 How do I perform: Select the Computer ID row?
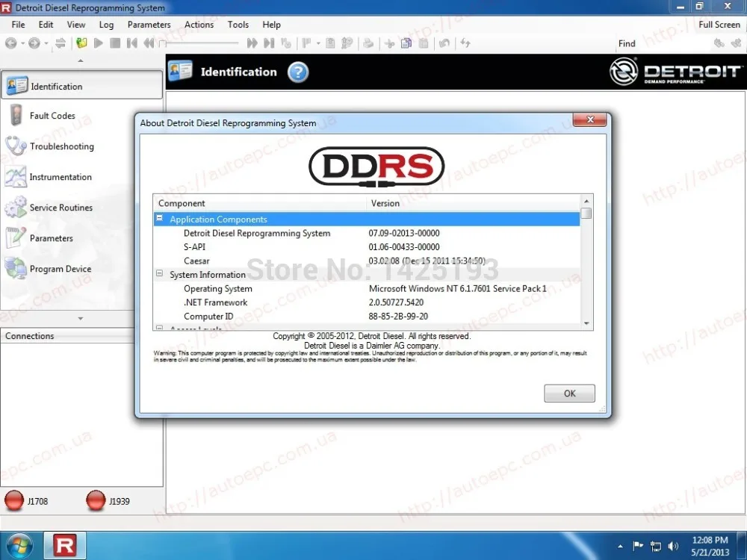[367, 316]
